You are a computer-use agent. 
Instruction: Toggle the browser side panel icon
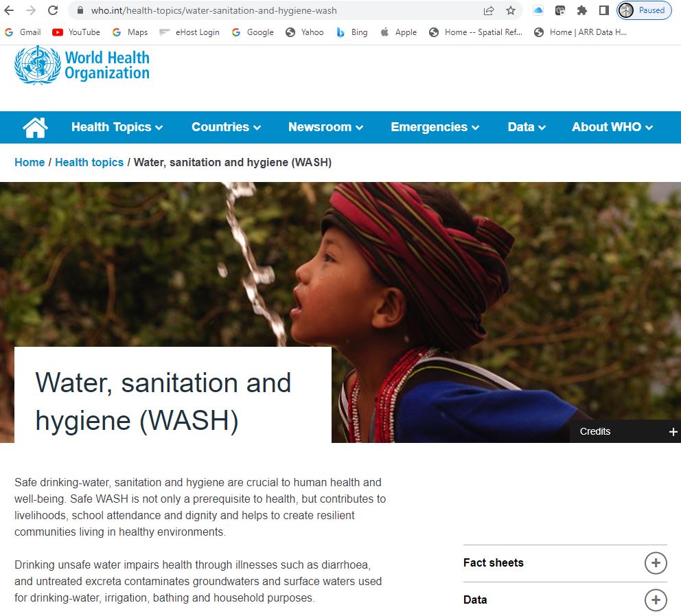click(603, 10)
